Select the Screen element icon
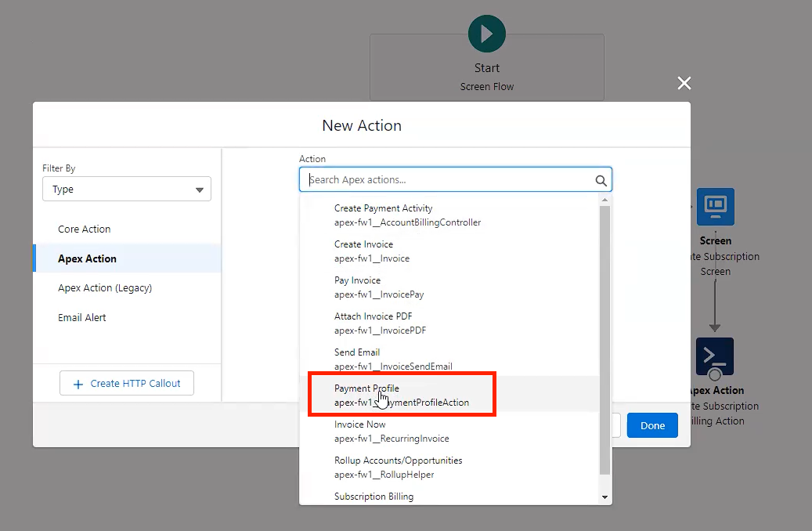812x531 pixels. 715,207
